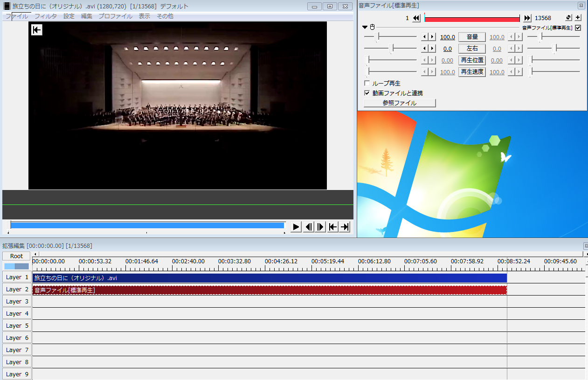Open the 再生速度 movement mode button
Viewport: 588px width, 380px height.
(472, 72)
